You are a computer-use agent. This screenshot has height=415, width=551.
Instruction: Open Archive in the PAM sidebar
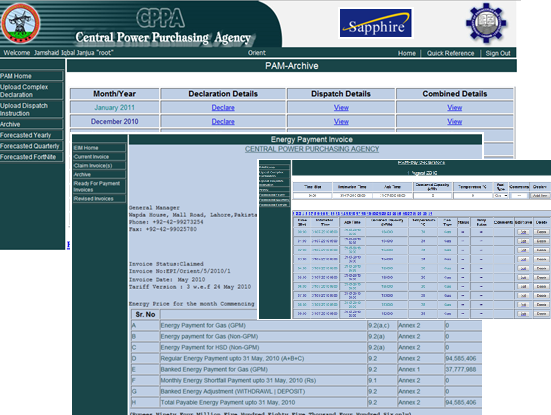(x=32, y=124)
